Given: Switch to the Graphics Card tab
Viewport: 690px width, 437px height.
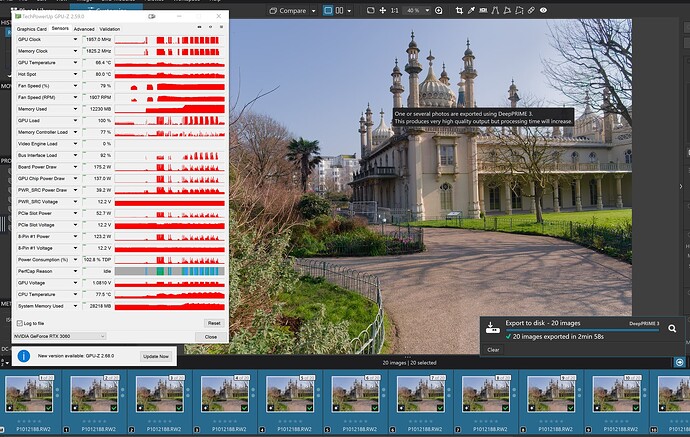Looking at the screenshot, I should [32, 29].
